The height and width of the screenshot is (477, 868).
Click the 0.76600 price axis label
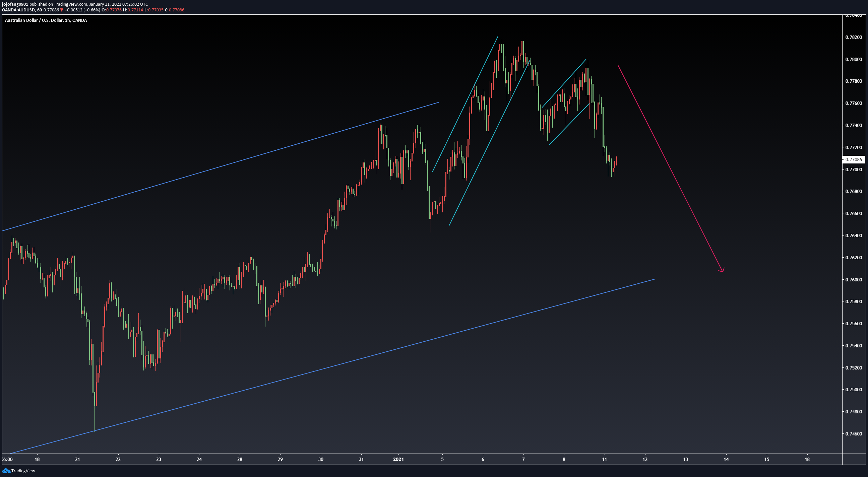pyautogui.click(x=854, y=214)
